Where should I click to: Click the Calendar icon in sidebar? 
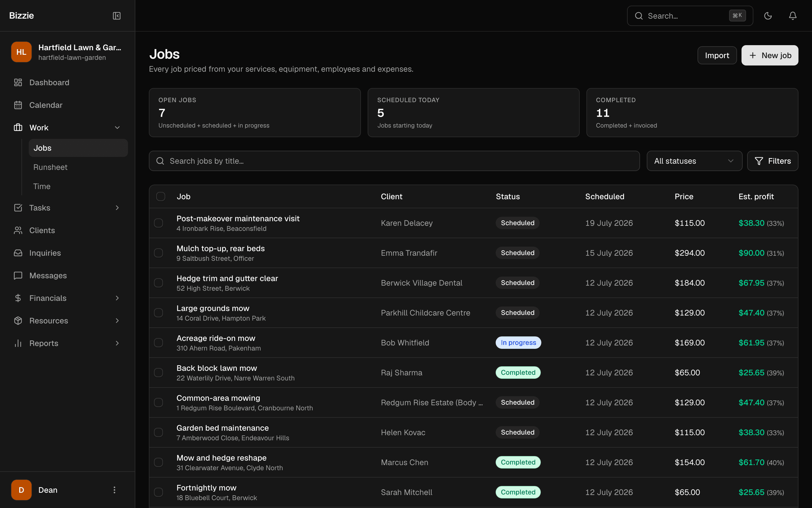point(18,105)
